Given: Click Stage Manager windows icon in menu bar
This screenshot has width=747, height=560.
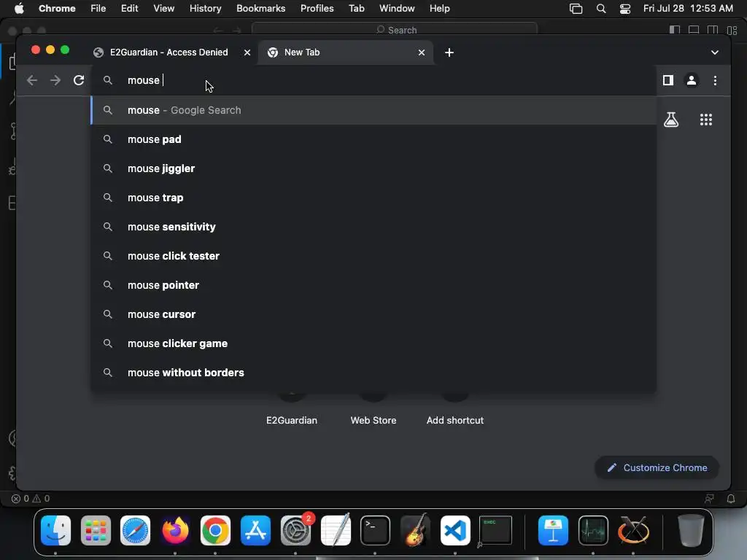Looking at the screenshot, I should tap(576, 9).
